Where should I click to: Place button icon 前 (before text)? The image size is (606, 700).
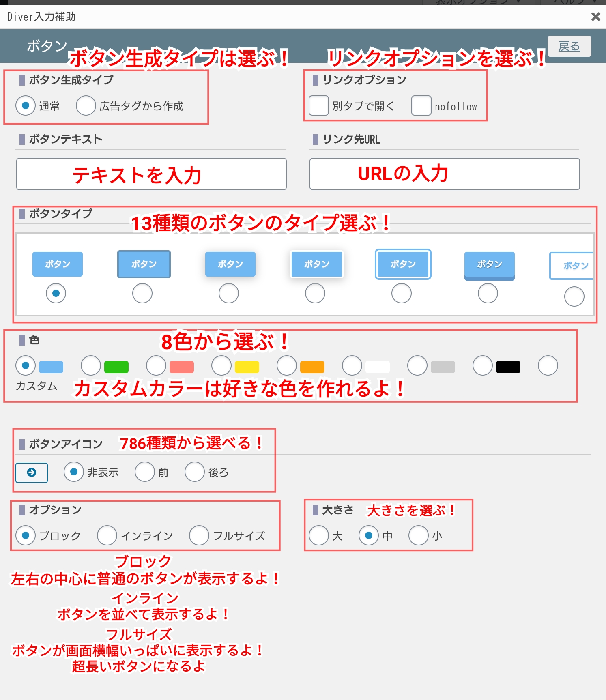click(x=145, y=472)
